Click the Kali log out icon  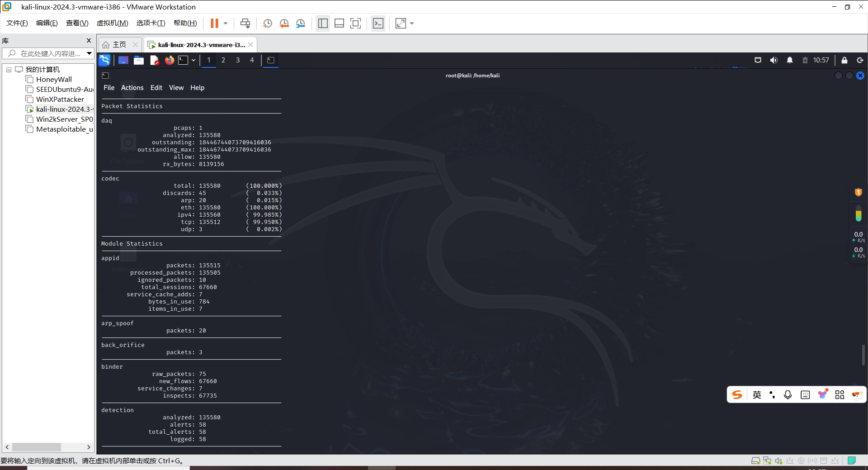click(860, 60)
